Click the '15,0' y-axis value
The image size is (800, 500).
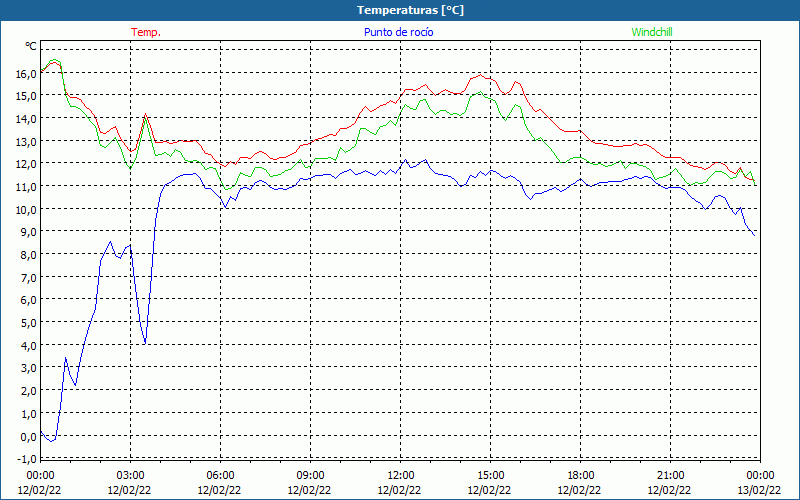point(26,96)
